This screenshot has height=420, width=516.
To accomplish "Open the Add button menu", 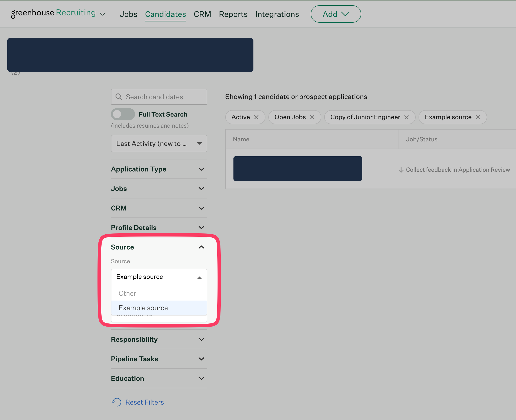I will [x=336, y=14].
